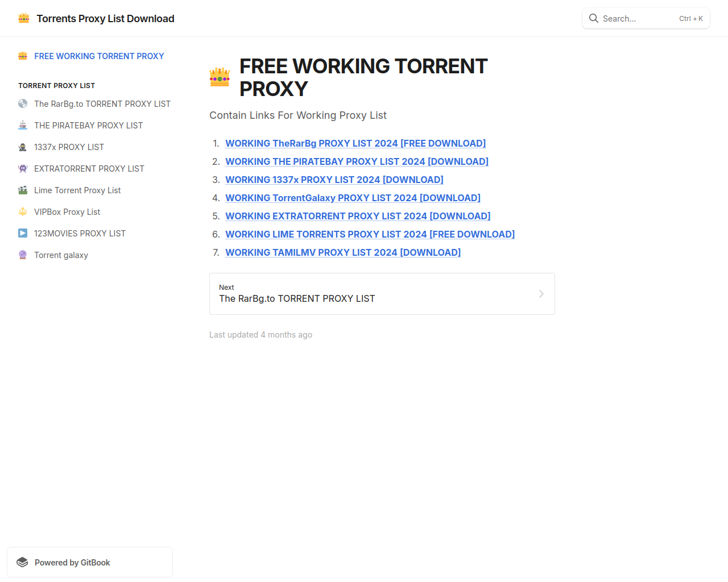
Task: Click the GitBook logo icon
Action: [x=22, y=562]
